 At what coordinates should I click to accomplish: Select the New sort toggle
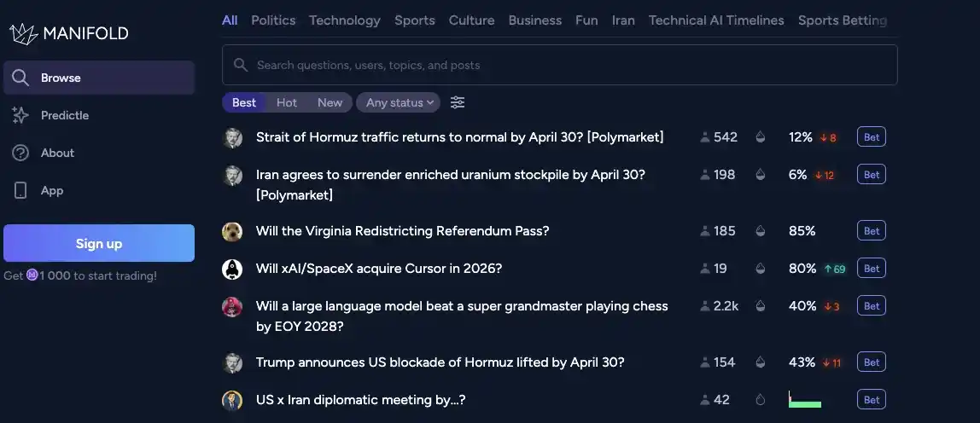click(x=330, y=102)
